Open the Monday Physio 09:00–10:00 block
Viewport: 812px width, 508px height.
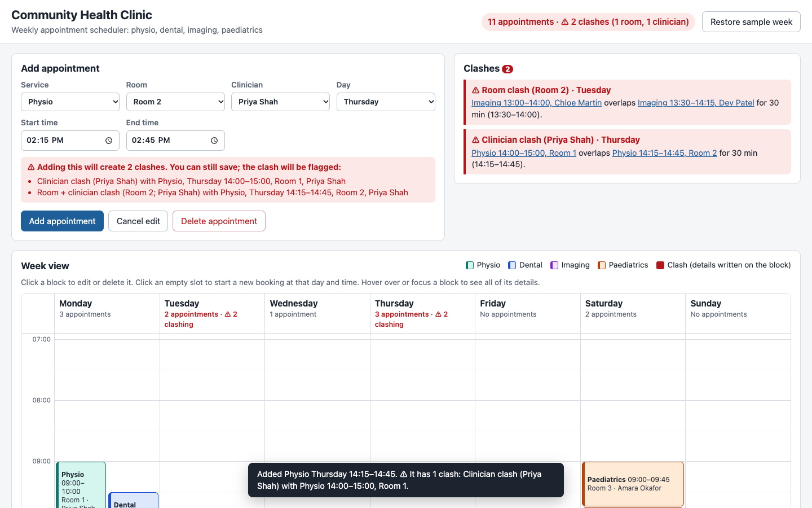[81, 485]
